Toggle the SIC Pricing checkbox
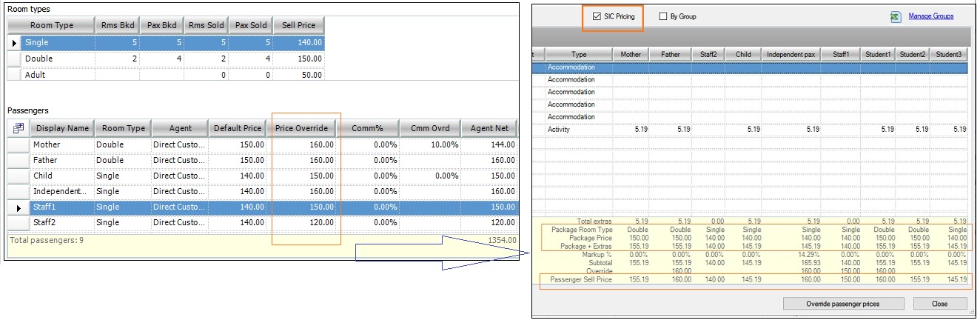Image resolution: width=980 pixels, height=323 pixels. pyautogui.click(x=597, y=16)
